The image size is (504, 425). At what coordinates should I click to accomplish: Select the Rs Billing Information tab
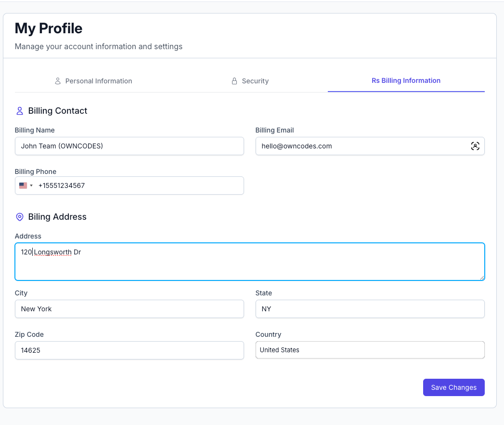(x=406, y=80)
